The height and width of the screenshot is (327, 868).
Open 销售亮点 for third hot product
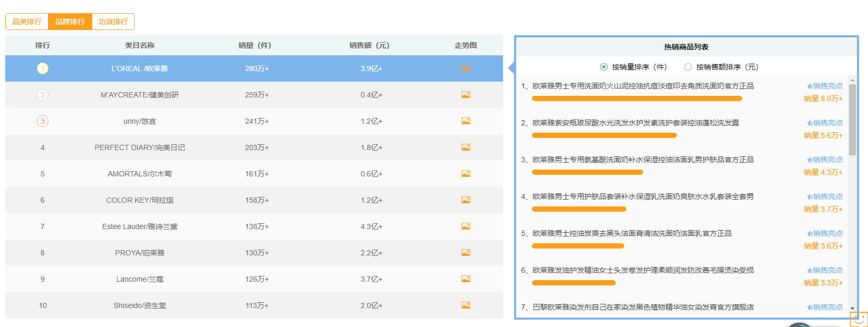tap(825, 160)
